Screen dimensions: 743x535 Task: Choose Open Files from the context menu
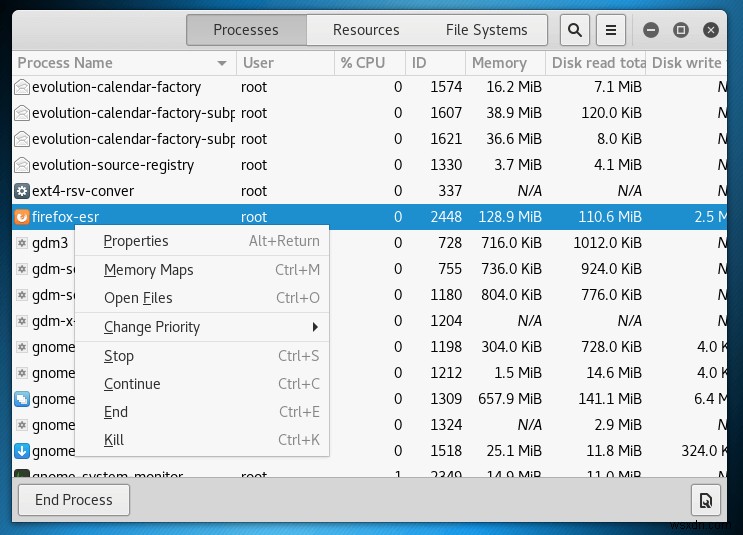pos(202,298)
